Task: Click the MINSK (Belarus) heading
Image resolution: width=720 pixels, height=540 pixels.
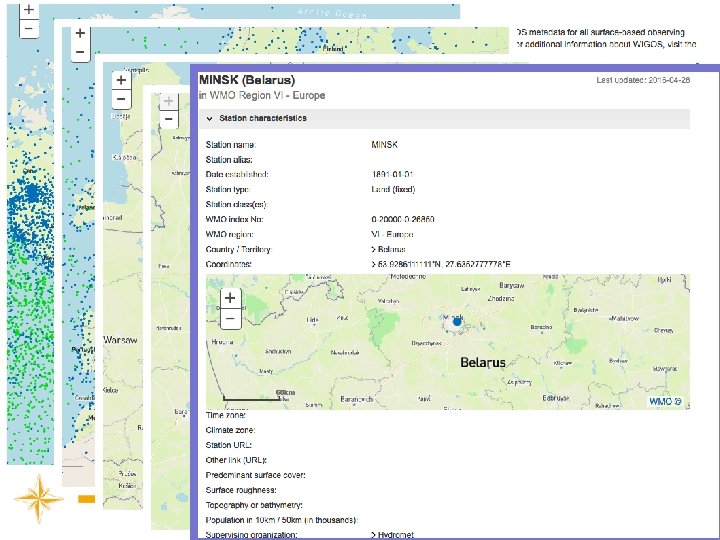Action: [247, 80]
